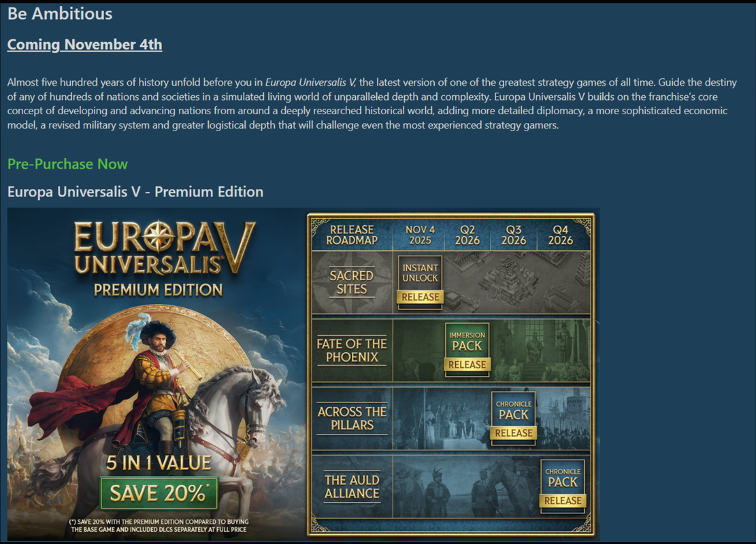Select the 'Q4 2026' column header
The width and height of the screenshot is (756, 544).
pos(560,235)
